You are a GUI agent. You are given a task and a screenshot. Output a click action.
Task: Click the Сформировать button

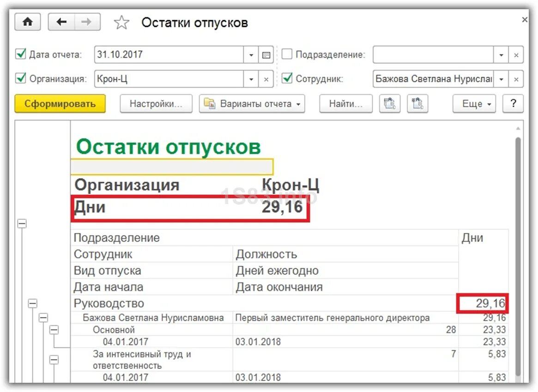(x=60, y=103)
